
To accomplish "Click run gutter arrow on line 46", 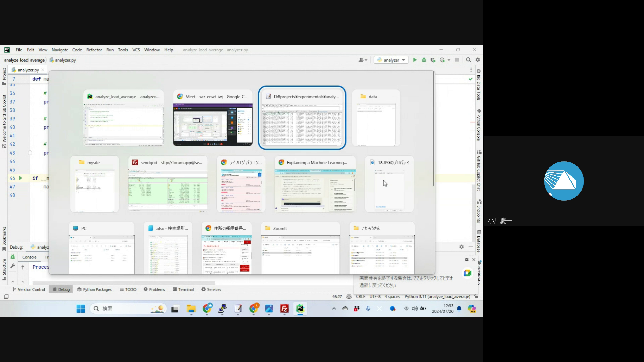I will tap(21, 178).
